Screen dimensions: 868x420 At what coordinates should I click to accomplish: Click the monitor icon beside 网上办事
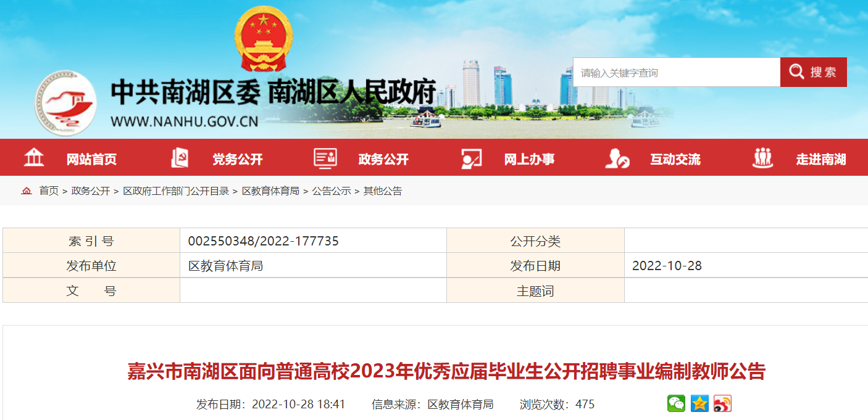[x=471, y=159]
